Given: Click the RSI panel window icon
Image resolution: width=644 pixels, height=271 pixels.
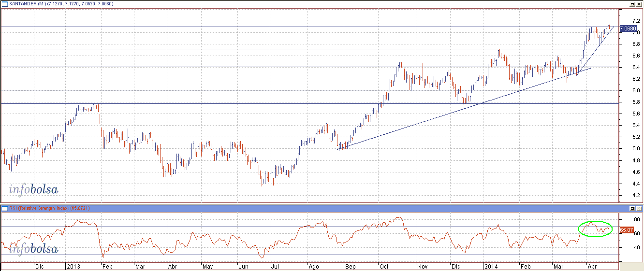Looking at the screenshot, I should pos(5,208).
